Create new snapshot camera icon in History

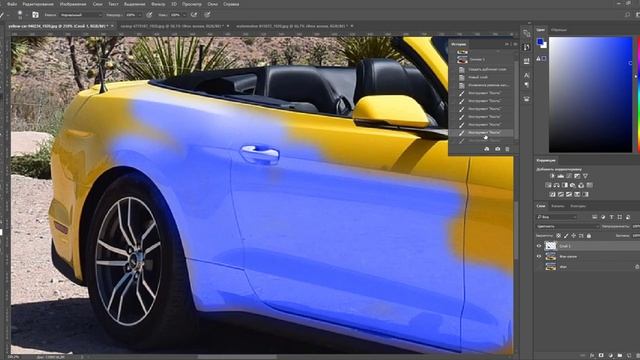[x=498, y=149]
